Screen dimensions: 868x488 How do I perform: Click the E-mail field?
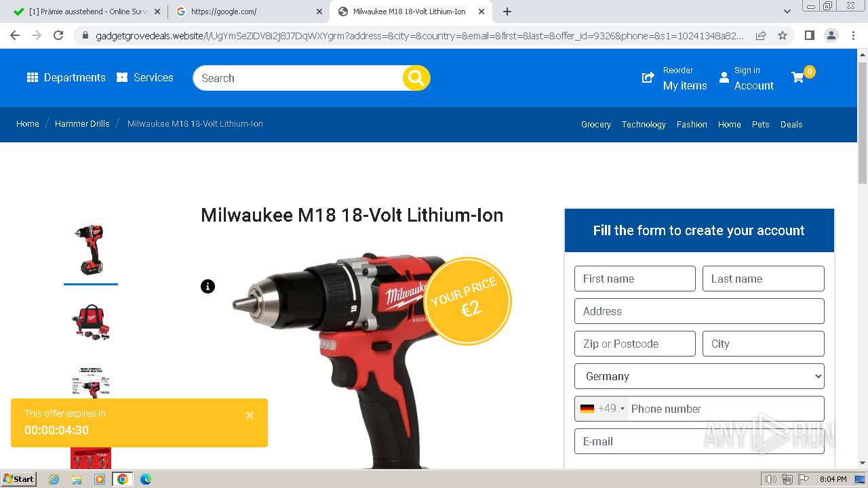(699, 441)
